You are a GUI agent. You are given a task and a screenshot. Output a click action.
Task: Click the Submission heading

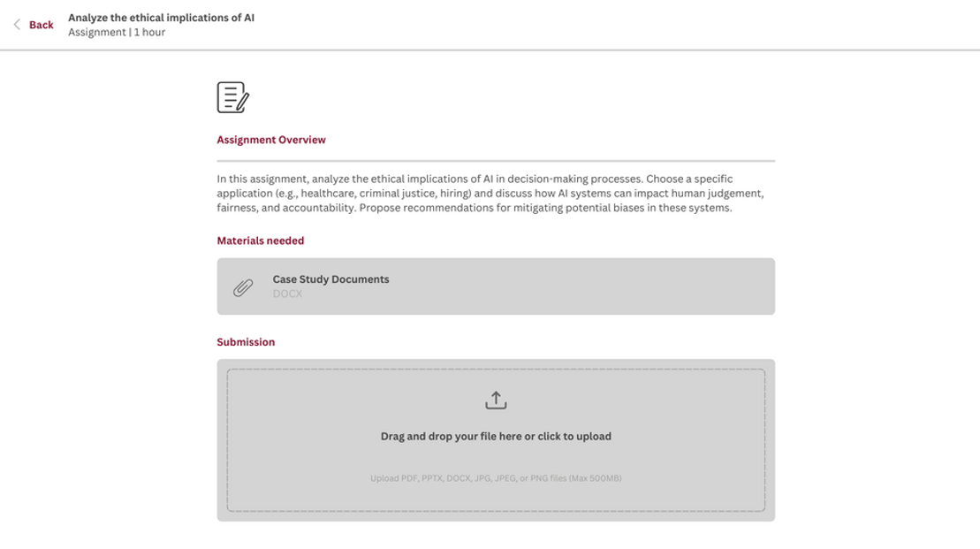coord(246,342)
